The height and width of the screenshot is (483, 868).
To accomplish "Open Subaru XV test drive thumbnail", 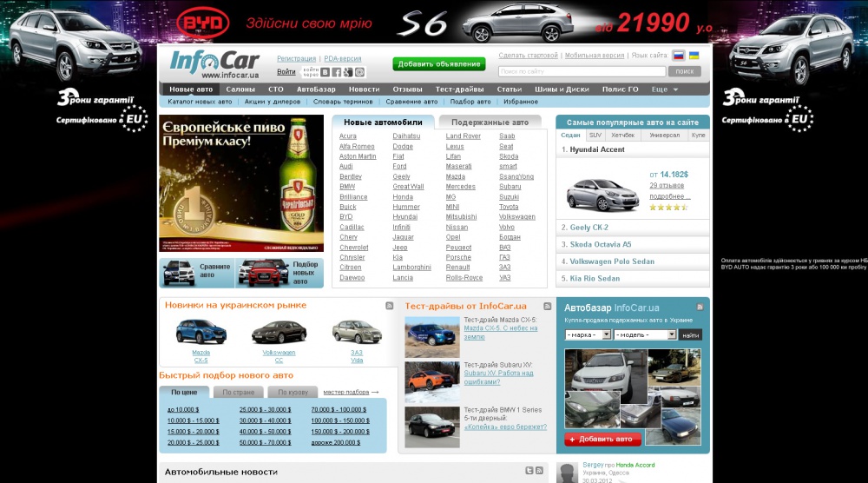I will coord(432,381).
